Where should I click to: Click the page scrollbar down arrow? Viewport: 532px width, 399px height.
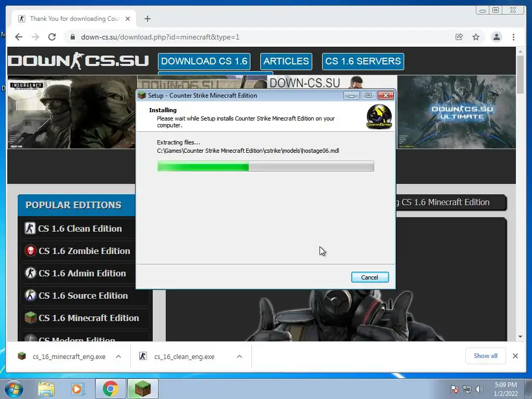point(520,337)
